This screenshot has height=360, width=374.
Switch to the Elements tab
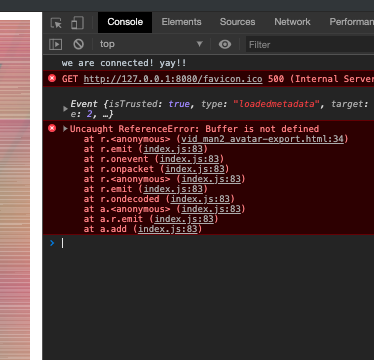[x=181, y=22]
